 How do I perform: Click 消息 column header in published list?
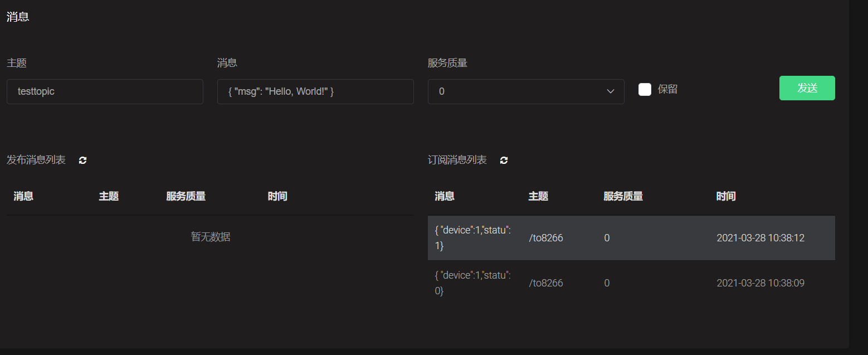(23, 196)
